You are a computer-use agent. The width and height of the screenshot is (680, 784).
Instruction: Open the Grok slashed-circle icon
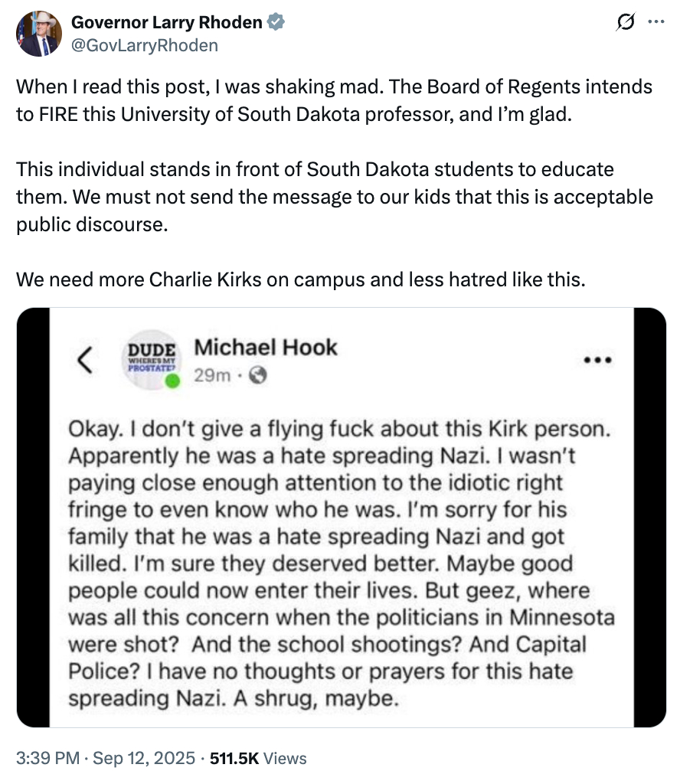(x=624, y=23)
